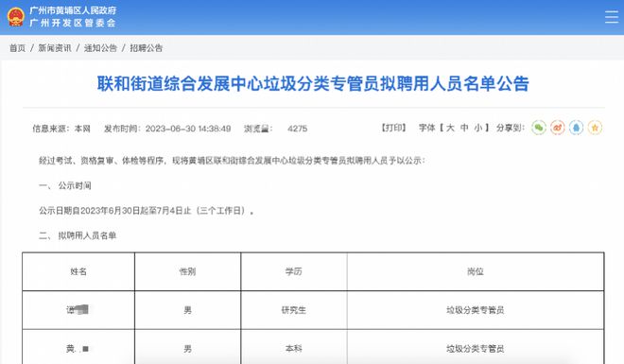The width and height of the screenshot is (624, 364).
Task: Click the 男 cell in 研究生 row
Action: (x=187, y=310)
